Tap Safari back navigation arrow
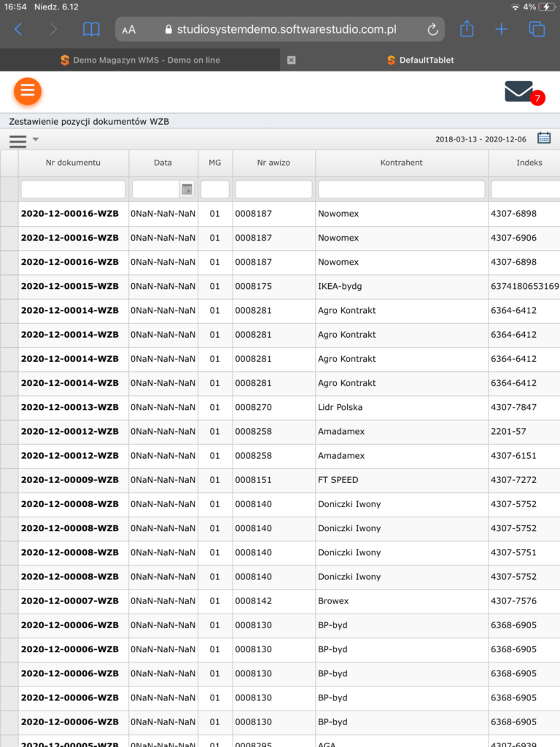This screenshot has width=560, height=747. 18,29
